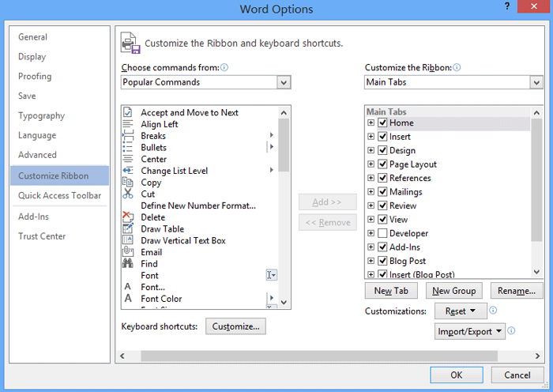Expand the Breaks submenu arrow
The height and width of the screenshot is (392, 553).
pyautogui.click(x=271, y=135)
